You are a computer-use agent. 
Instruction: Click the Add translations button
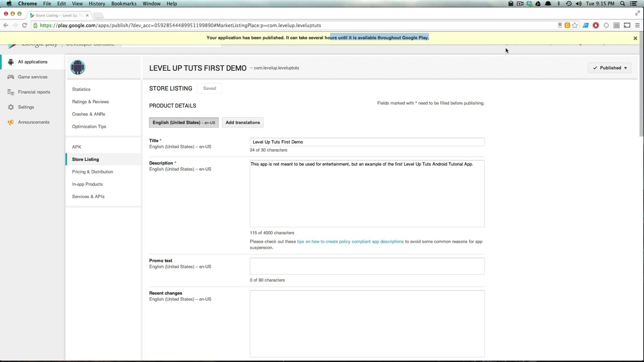[x=243, y=123]
